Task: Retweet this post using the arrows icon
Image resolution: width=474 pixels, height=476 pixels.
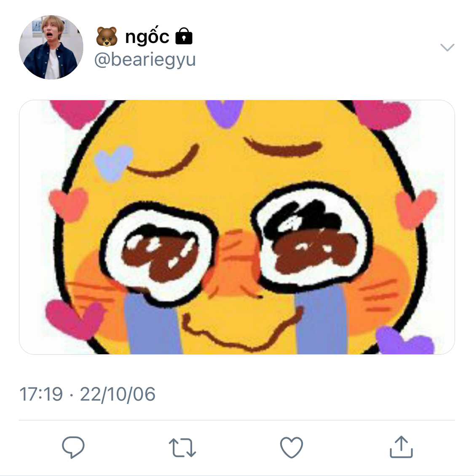Action: click(x=182, y=447)
